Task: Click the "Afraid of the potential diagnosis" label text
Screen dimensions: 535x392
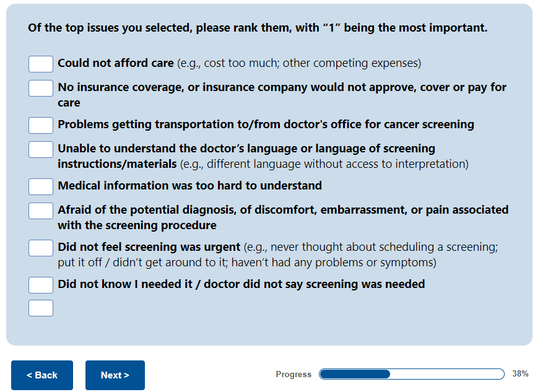Action: coord(283,210)
